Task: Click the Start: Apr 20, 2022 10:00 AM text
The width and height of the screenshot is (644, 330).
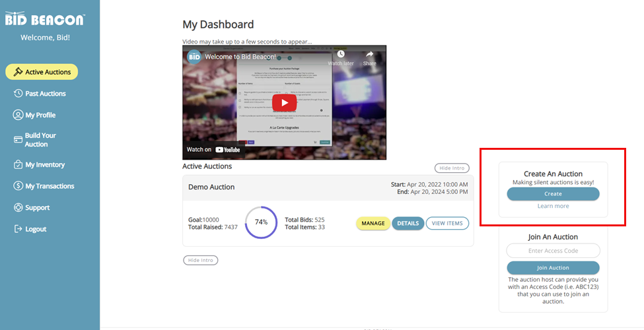Action: click(429, 184)
